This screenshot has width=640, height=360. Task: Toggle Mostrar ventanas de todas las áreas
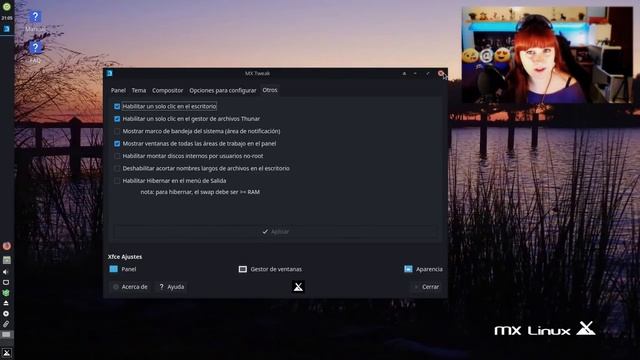pos(117,144)
